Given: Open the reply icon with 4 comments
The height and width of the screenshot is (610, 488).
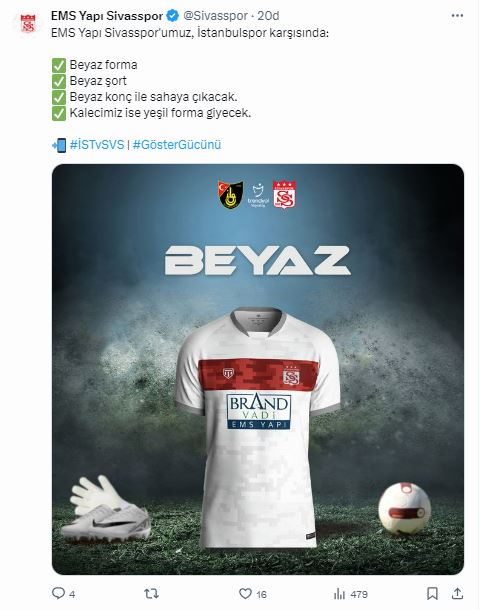Looking at the screenshot, I should [x=58, y=593].
